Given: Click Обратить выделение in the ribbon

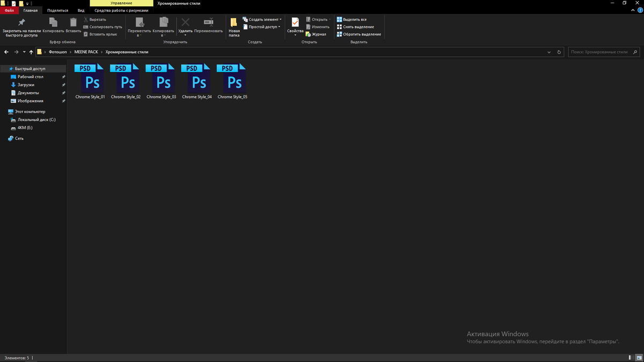Looking at the screenshot, I should 358,34.
